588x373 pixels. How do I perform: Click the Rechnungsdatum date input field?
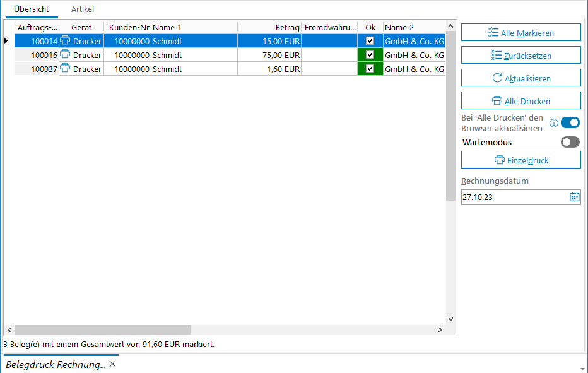coord(514,197)
